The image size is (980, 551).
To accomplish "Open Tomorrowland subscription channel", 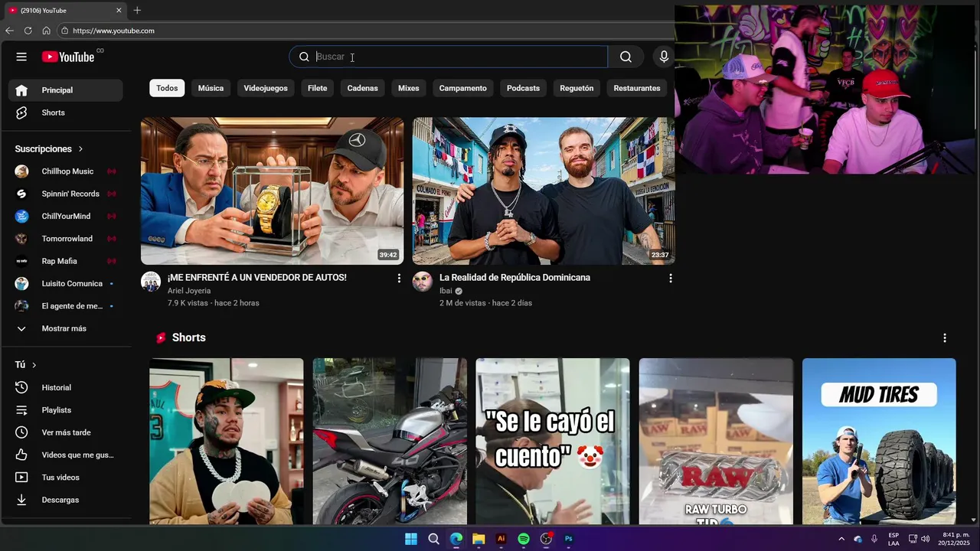I will [x=65, y=239].
